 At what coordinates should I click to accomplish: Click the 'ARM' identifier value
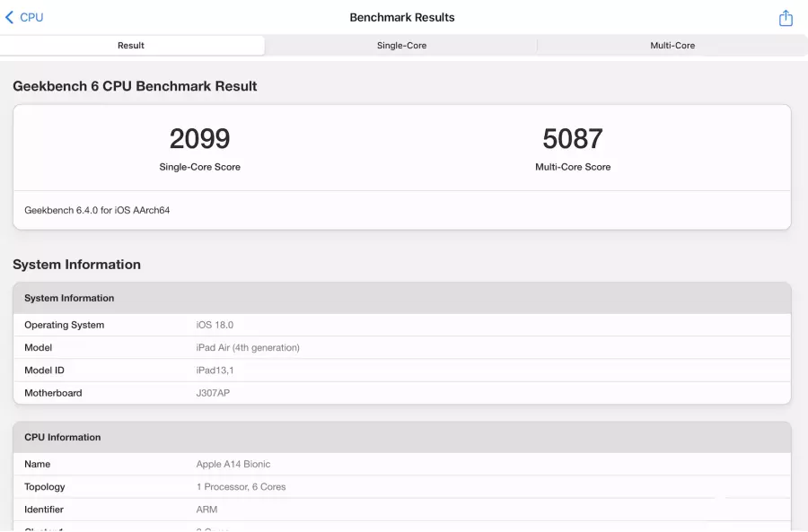pyautogui.click(x=206, y=510)
